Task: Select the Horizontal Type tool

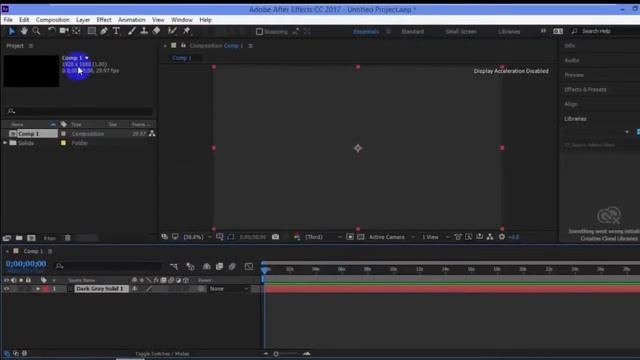Action: click(x=116, y=31)
